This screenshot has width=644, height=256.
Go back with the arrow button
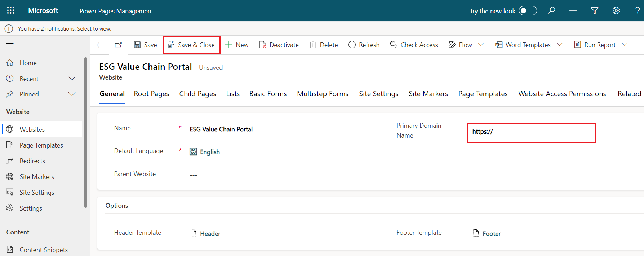tap(100, 45)
